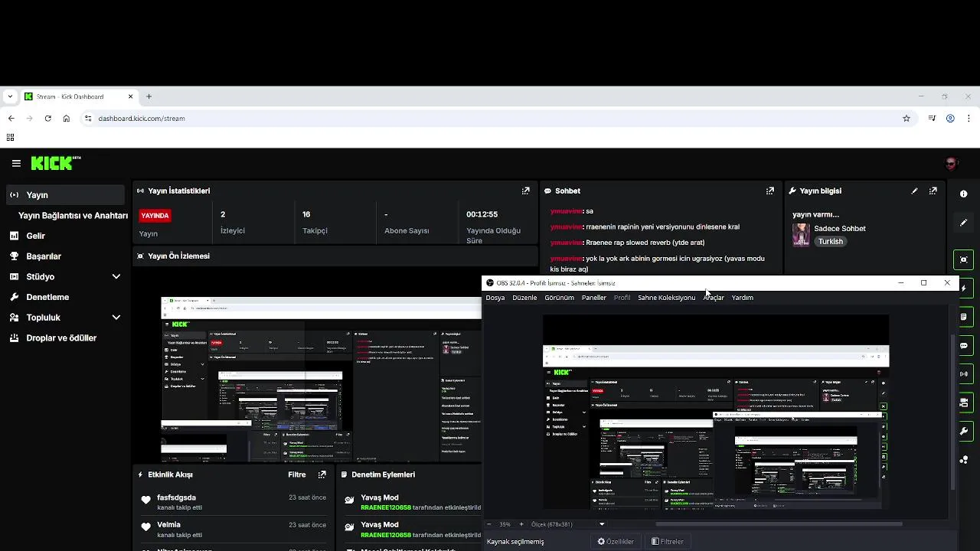Click the info icon in right sidebar
The image size is (980, 551).
(964, 194)
